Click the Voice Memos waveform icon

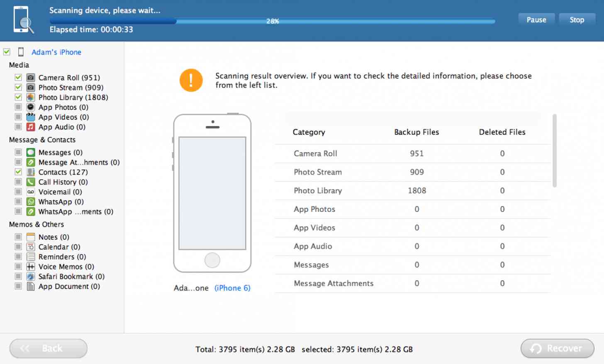(x=31, y=267)
